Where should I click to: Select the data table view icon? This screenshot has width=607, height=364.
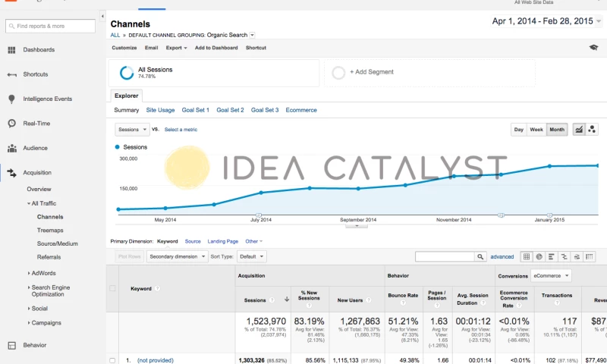click(x=527, y=256)
